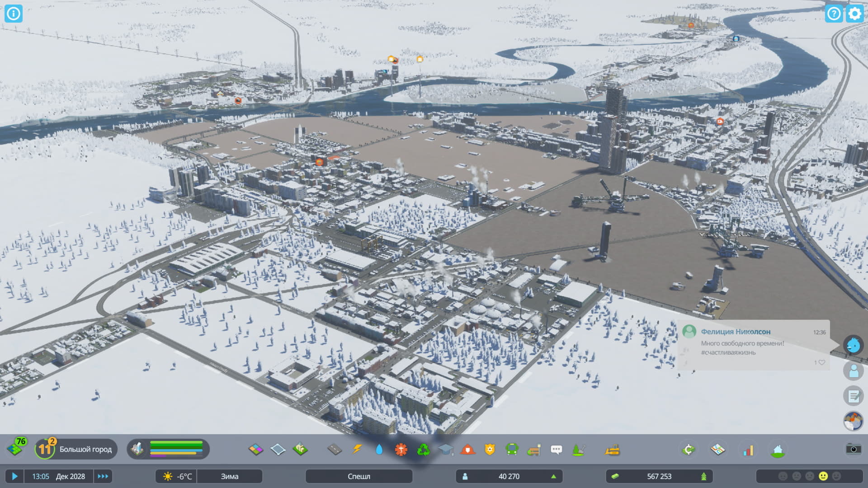Open the zoning demand bars panel
This screenshot has height=488, width=868.
pos(168,449)
